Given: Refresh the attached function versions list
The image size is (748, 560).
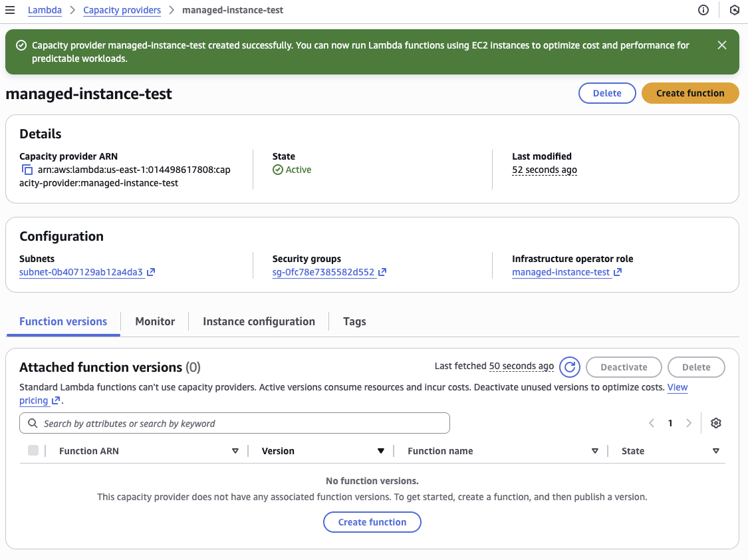Looking at the screenshot, I should point(570,367).
